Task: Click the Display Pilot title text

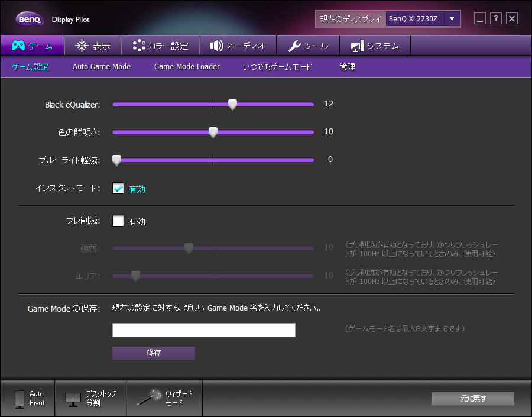Action: point(70,20)
